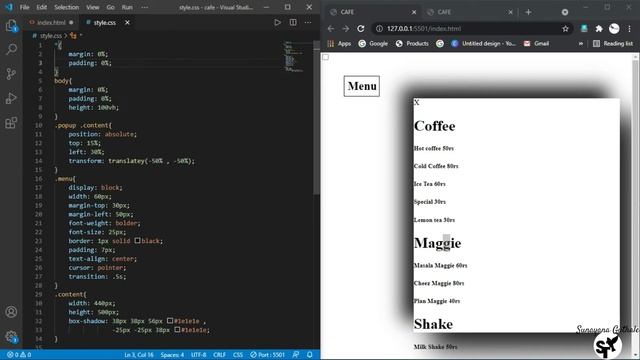Click the Run code play icon

click(x=278, y=22)
